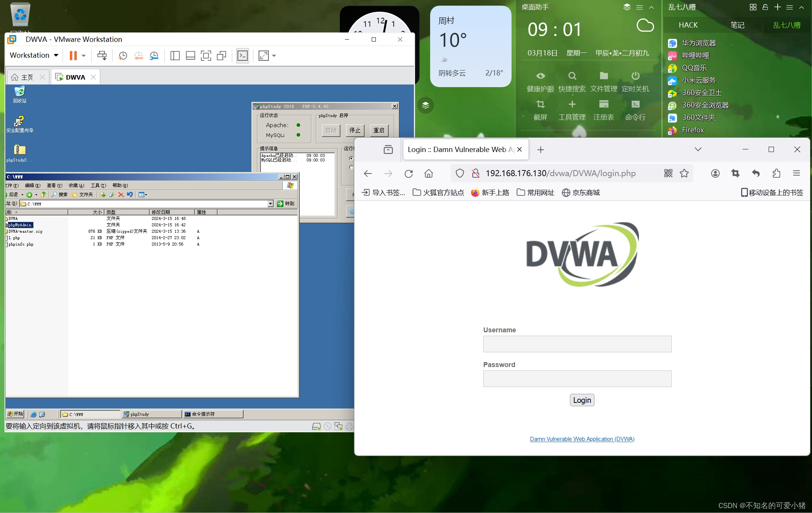812x513 pixels.
Task: Click 停止 button in phpStudy
Action: (x=355, y=130)
